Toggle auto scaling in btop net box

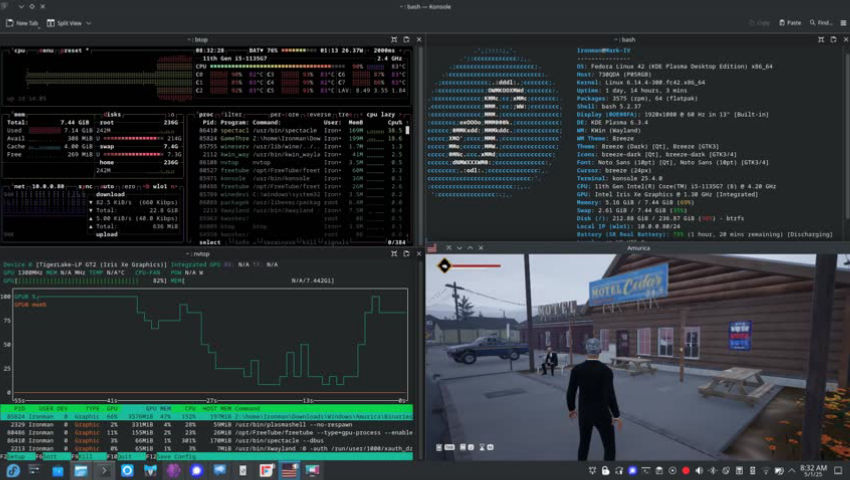107,186
